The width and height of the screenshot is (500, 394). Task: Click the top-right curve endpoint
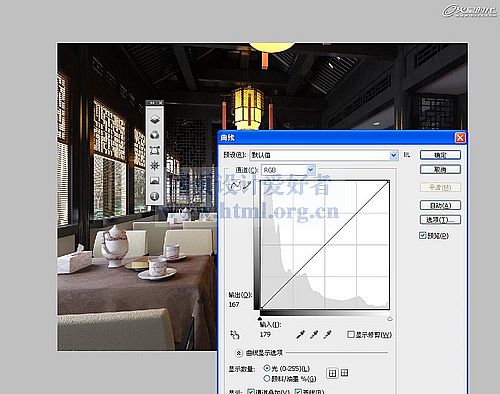coord(388,181)
